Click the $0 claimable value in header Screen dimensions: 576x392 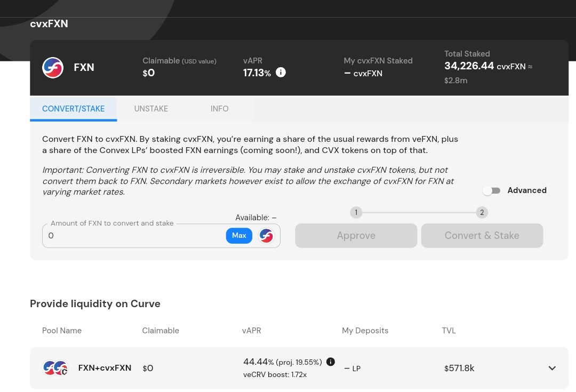[149, 73]
